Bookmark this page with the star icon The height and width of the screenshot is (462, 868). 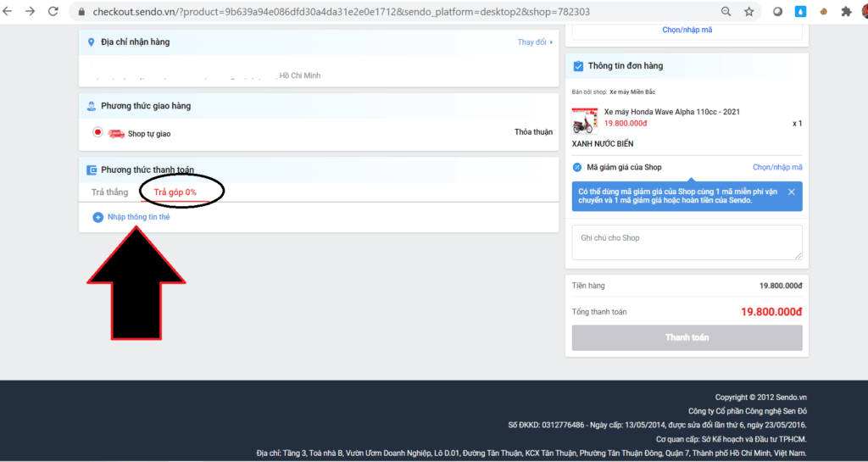749,12
